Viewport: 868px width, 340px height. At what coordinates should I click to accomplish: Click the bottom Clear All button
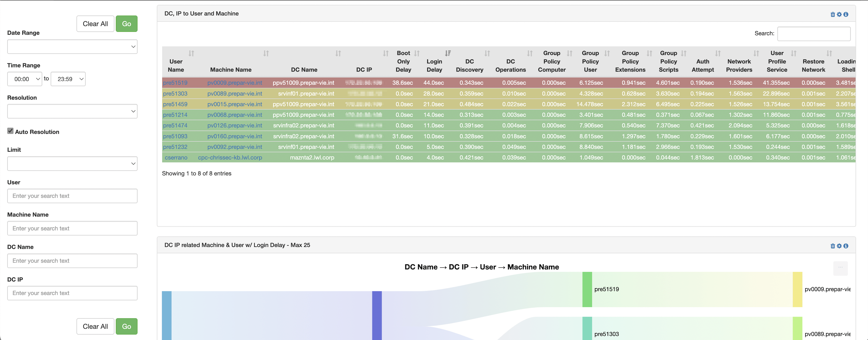[95, 326]
